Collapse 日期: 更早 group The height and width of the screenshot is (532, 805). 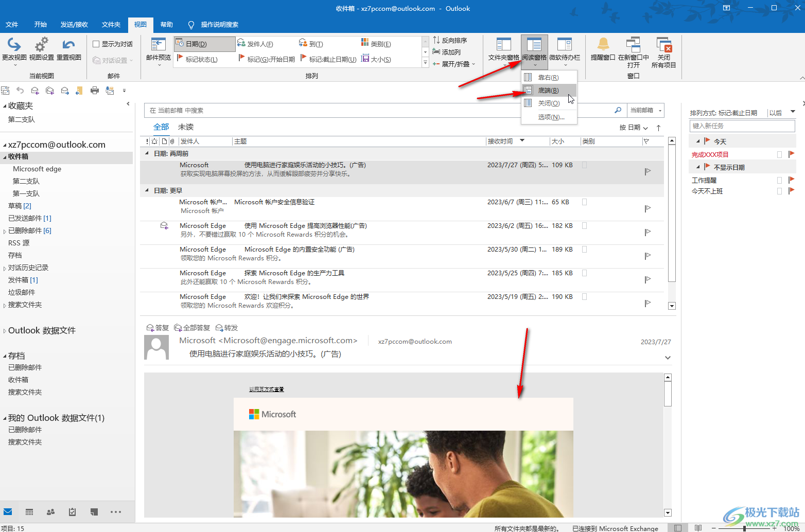[x=147, y=190]
